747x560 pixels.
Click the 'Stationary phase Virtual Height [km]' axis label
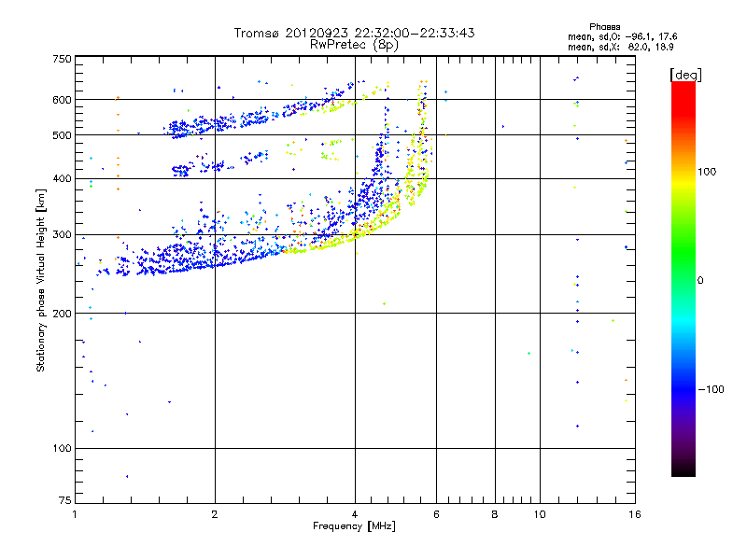click(x=41, y=281)
